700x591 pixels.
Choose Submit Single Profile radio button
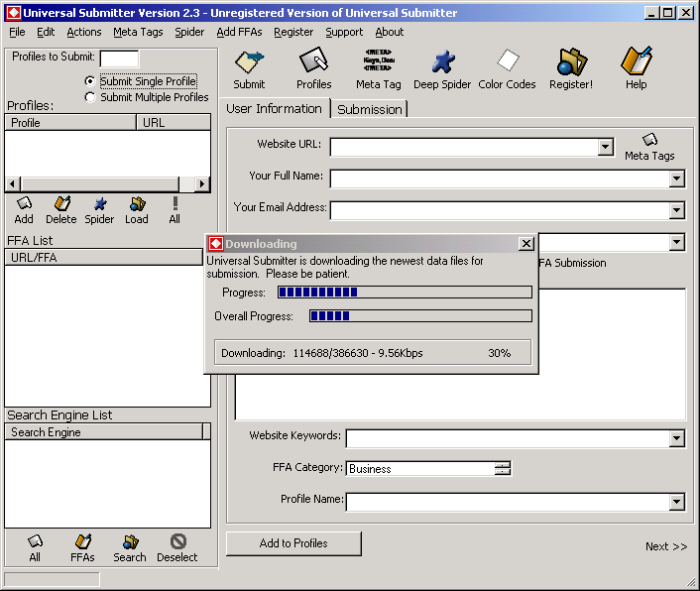tap(90, 81)
